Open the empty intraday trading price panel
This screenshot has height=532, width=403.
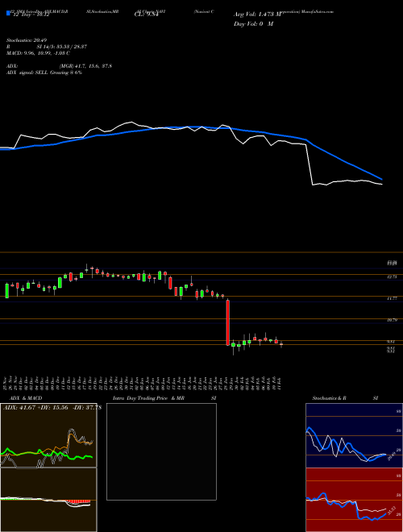[x=161, y=451]
